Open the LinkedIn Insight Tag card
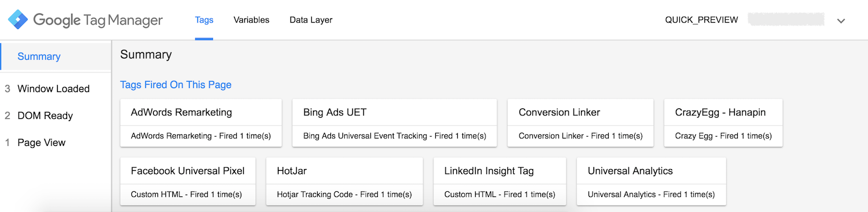This screenshot has height=212, width=868. click(x=499, y=181)
